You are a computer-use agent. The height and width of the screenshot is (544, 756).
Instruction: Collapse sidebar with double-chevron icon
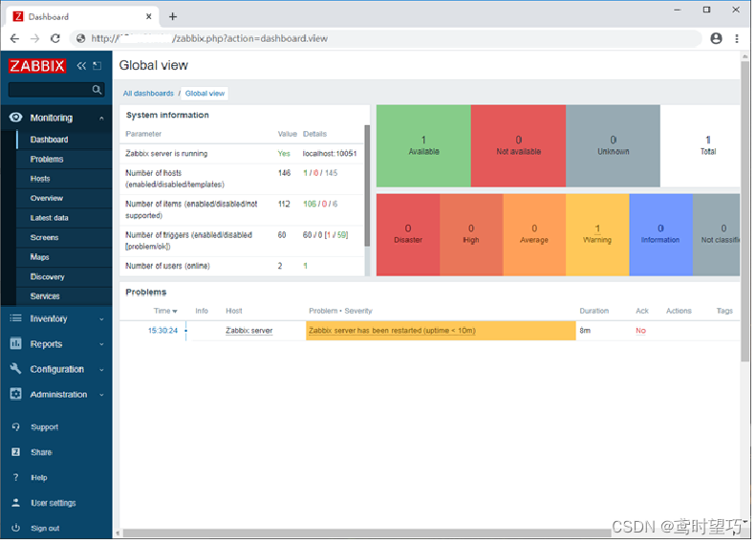click(81, 66)
